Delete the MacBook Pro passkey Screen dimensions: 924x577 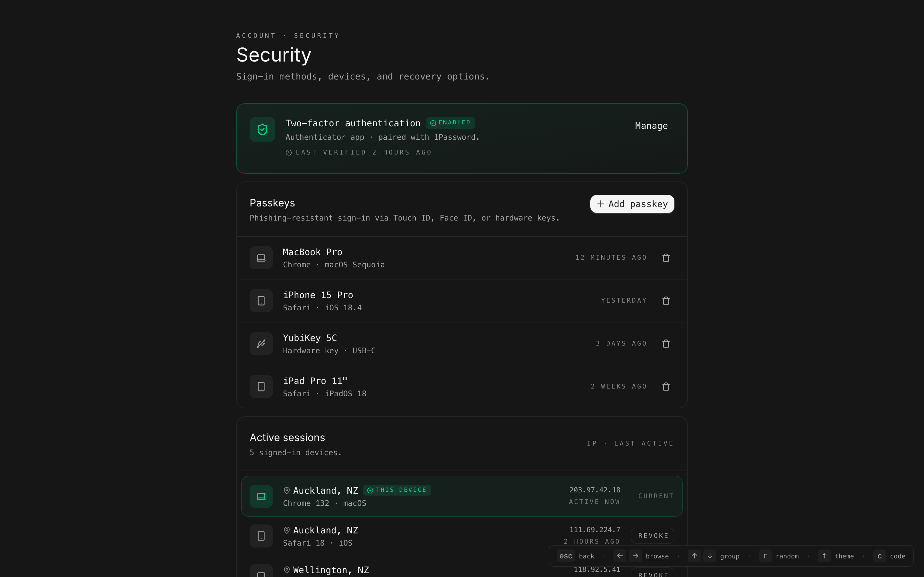(666, 258)
